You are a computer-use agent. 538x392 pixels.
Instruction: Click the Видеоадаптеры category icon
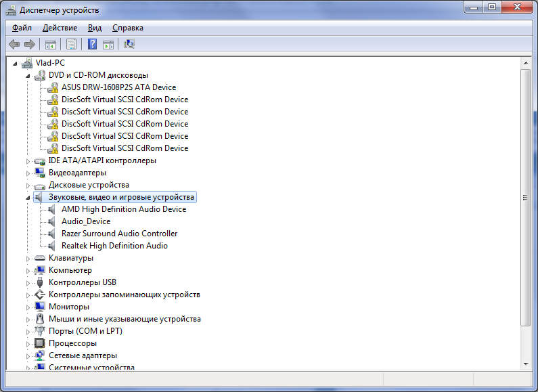40,173
